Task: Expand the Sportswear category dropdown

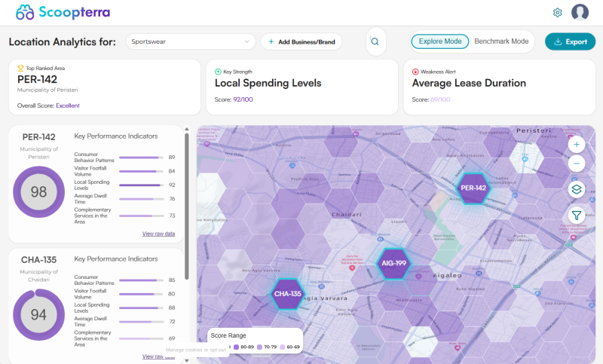Action: pyautogui.click(x=191, y=41)
